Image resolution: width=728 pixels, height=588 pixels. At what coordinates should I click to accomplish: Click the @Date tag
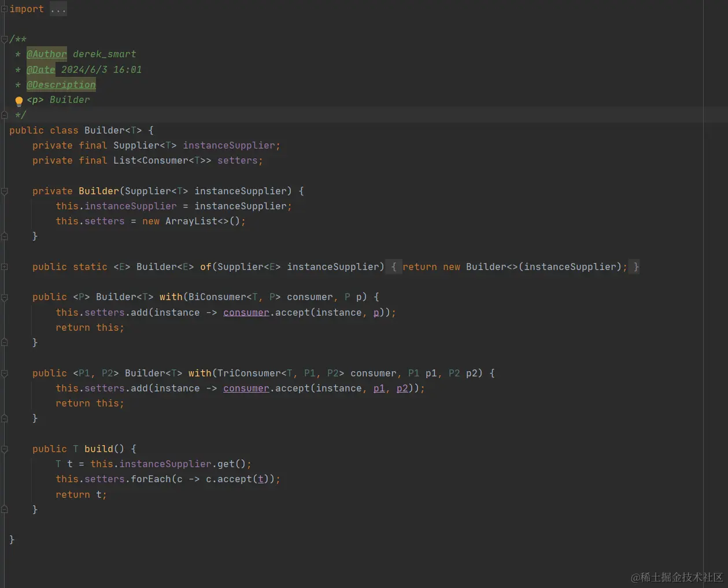[41, 69]
